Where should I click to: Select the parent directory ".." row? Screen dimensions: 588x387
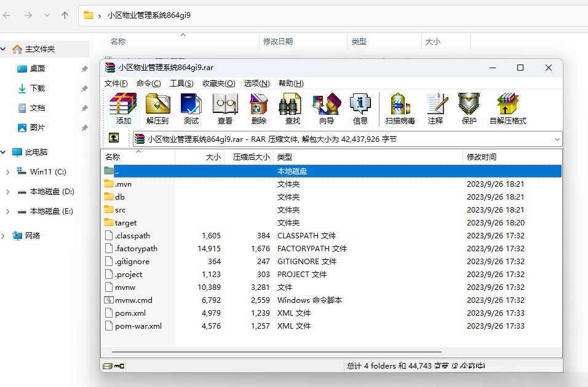[x=332, y=171]
